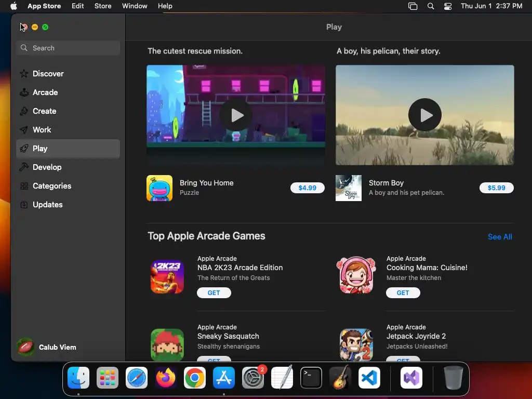Open the Bring You Home app icon
Image resolution: width=532 pixels, height=399 pixels.
pyautogui.click(x=159, y=188)
